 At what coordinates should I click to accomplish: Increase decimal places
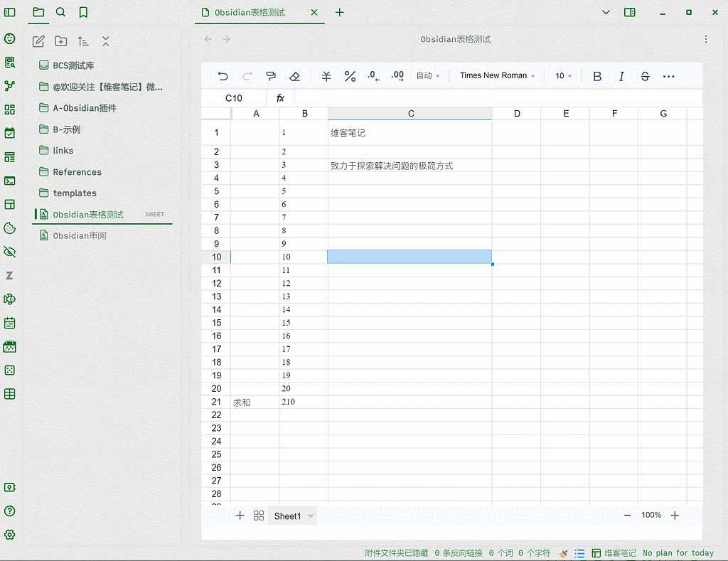pyautogui.click(x=397, y=76)
